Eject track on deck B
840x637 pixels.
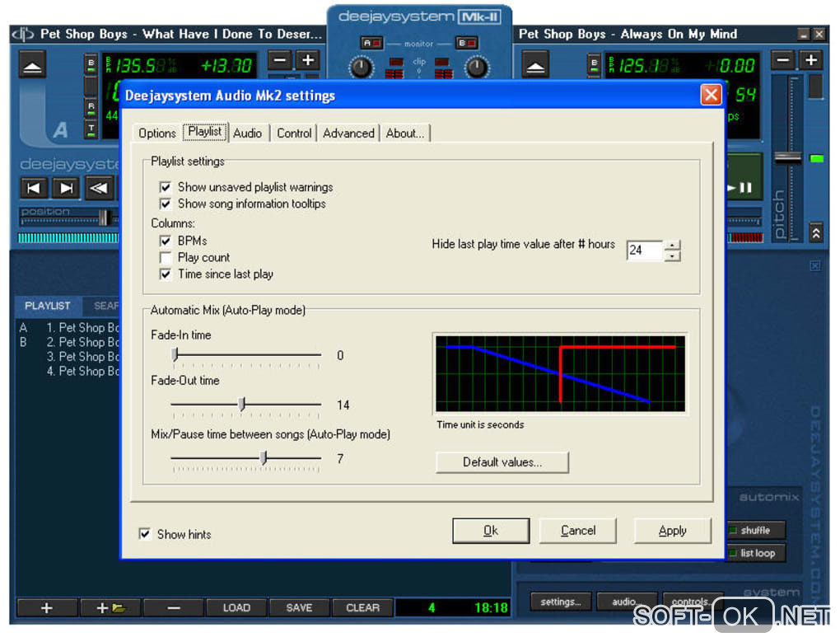pyautogui.click(x=534, y=65)
